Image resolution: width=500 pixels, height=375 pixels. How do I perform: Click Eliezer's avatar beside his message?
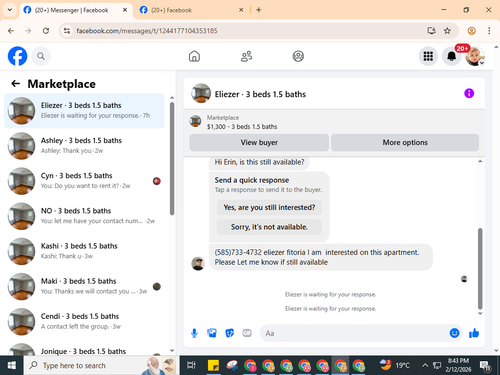pyautogui.click(x=198, y=264)
